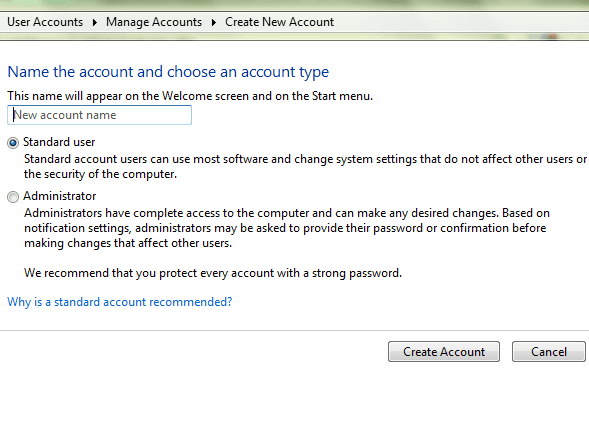
Task: Click the 'Standard user' label text
Action: tap(59, 142)
